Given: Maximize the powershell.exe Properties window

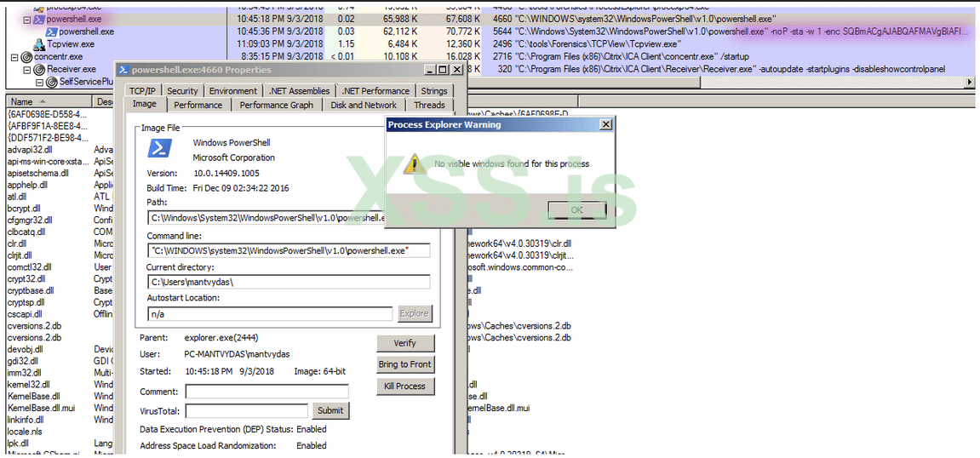Looking at the screenshot, I should (x=443, y=70).
